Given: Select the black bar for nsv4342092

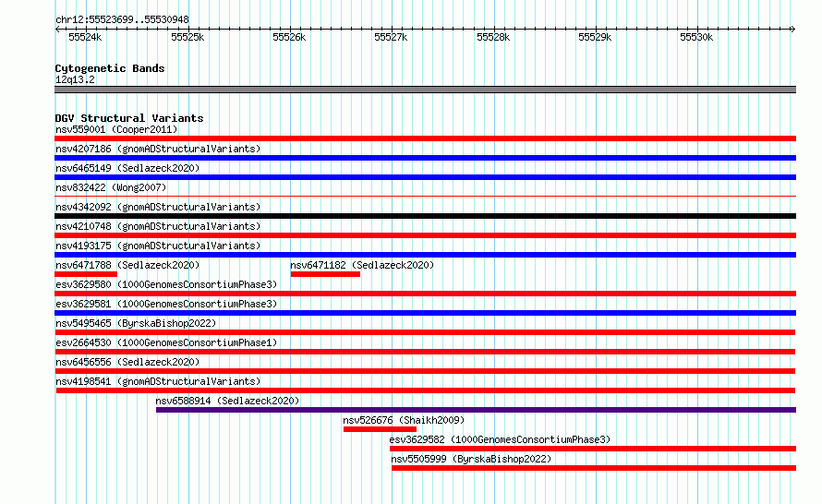Looking at the screenshot, I should click(425, 216).
